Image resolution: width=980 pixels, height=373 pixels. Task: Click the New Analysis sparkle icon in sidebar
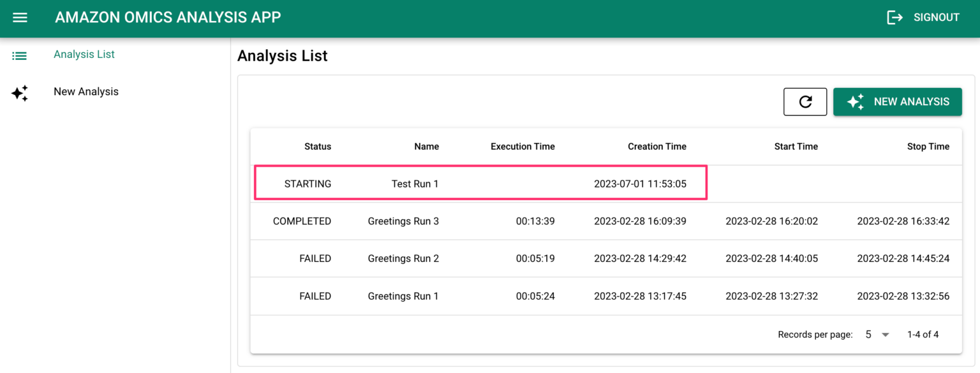point(20,92)
